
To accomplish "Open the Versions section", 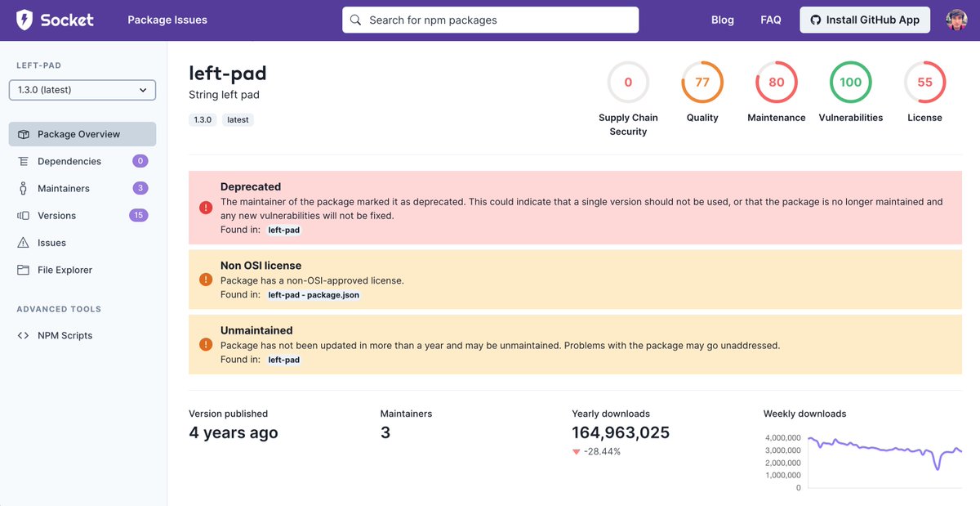I will pos(82,216).
